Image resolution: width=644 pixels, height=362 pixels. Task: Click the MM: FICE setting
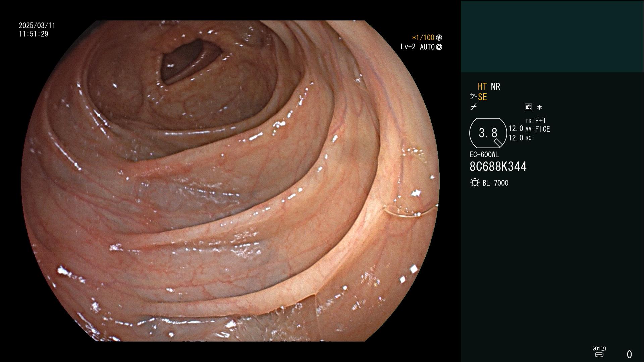pyautogui.click(x=538, y=129)
